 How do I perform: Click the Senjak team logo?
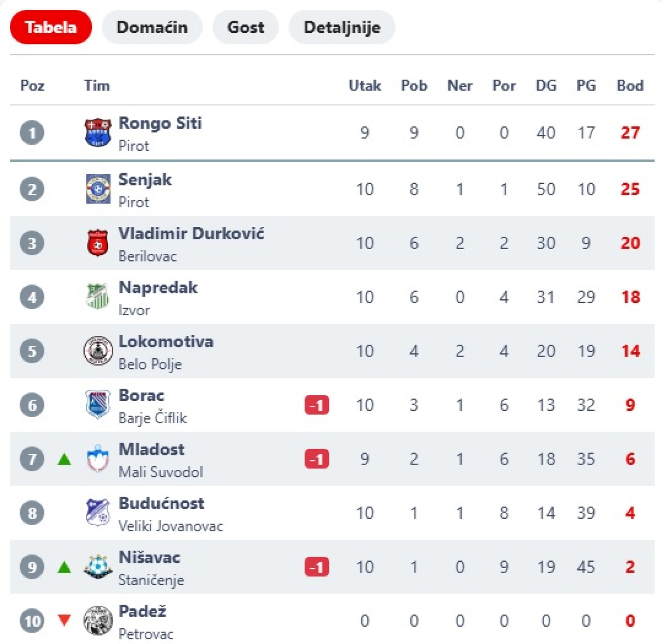[x=98, y=189]
